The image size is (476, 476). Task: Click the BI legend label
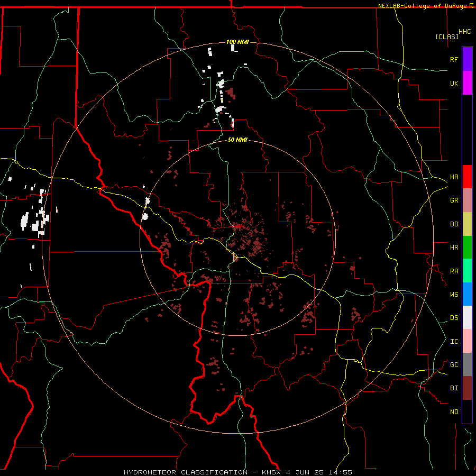(454, 388)
